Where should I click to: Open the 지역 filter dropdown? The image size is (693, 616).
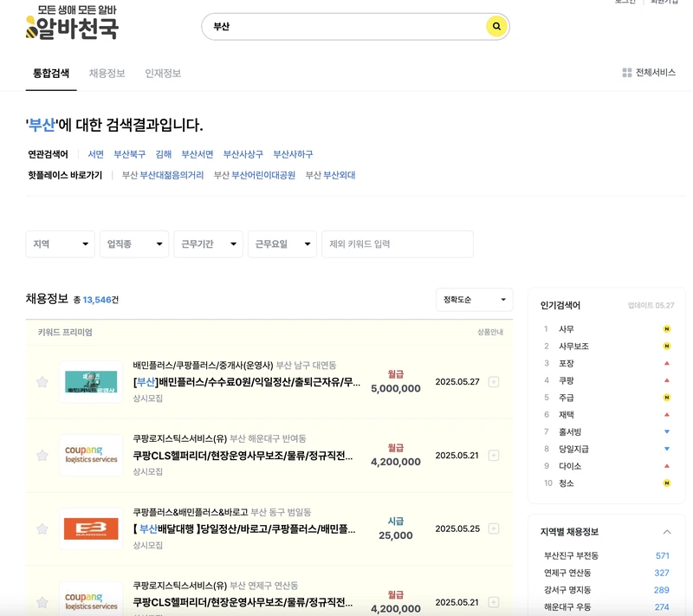pos(59,244)
